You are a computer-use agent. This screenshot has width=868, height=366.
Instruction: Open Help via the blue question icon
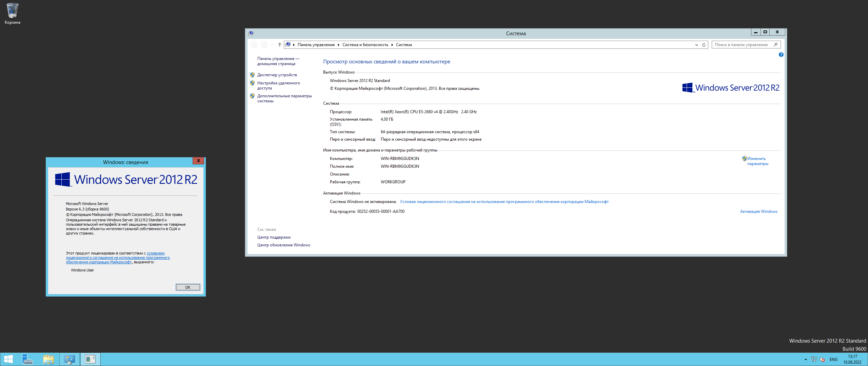781,55
